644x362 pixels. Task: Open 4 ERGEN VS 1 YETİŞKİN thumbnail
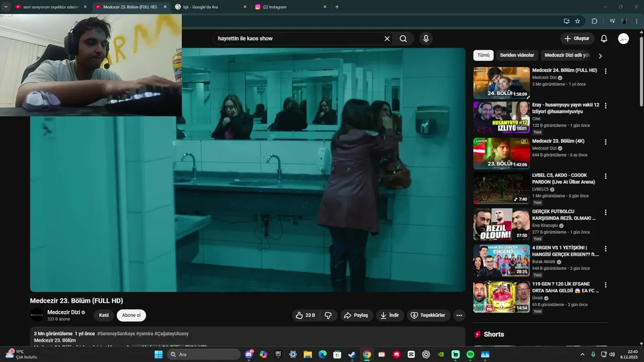tap(501, 260)
